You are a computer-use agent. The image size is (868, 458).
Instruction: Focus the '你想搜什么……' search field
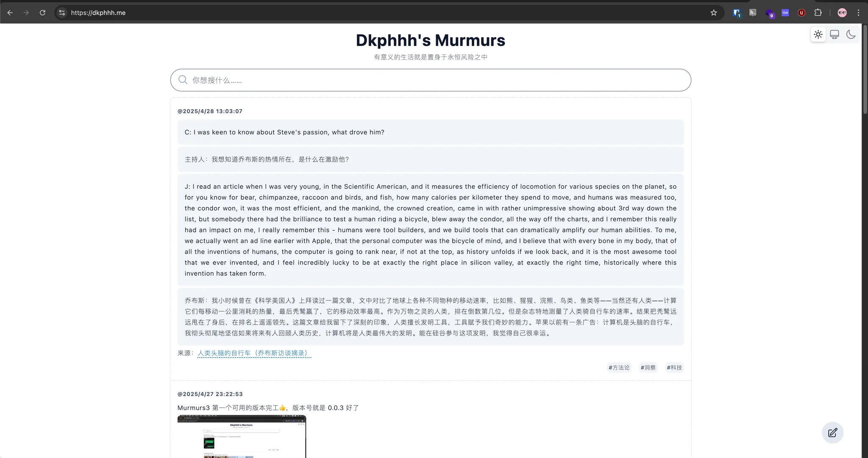(x=431, y=80)
